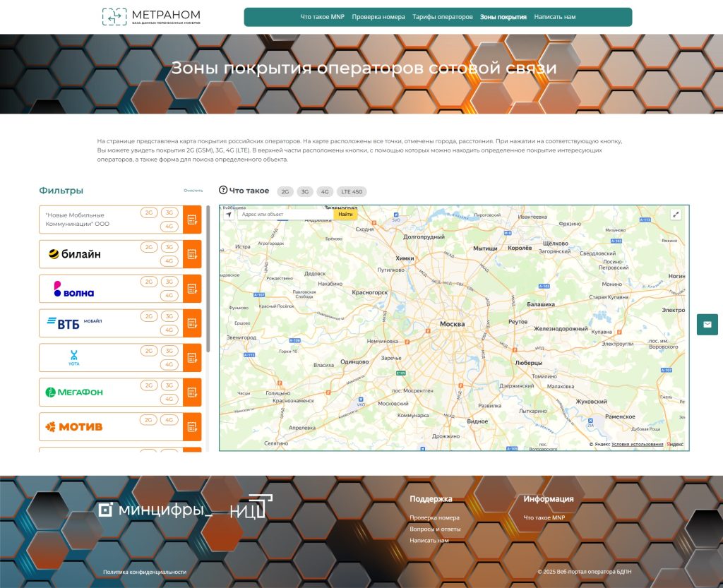723x588 pixels.
Task: Toggle Beeline 2G coverage filter
Action: [149, 247]
